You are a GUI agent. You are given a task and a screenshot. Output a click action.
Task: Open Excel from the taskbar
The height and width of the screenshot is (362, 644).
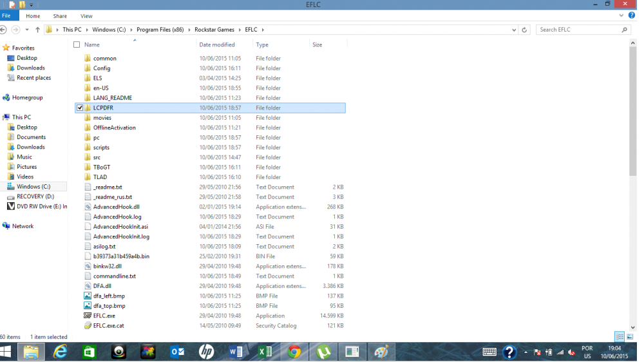(265, 352)
